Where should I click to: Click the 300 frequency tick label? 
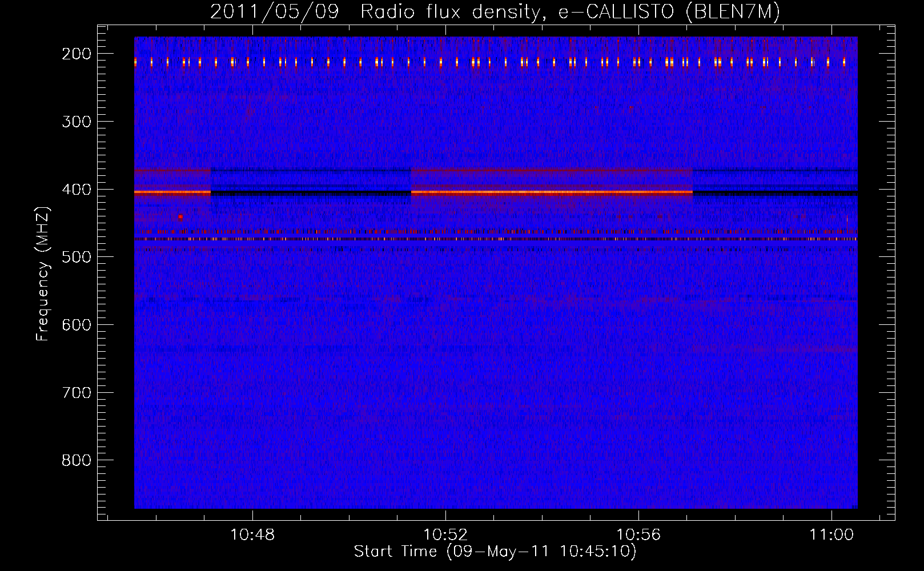76,122
